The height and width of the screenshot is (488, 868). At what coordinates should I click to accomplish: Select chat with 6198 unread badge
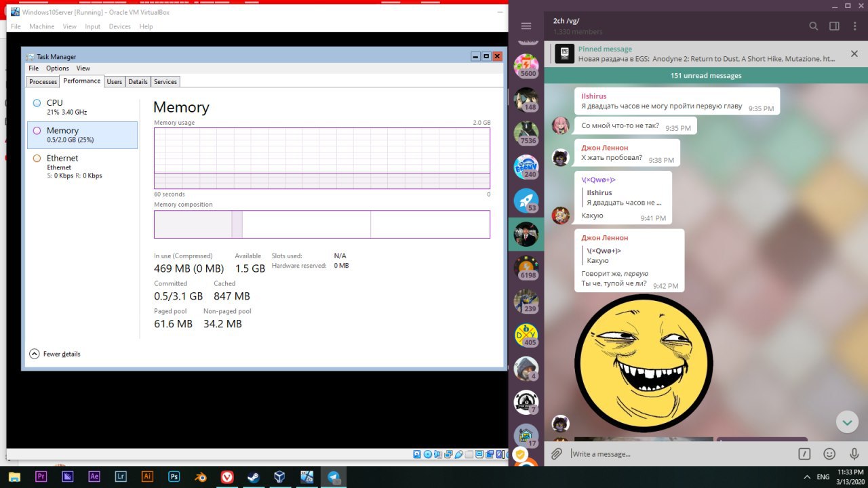526,268
